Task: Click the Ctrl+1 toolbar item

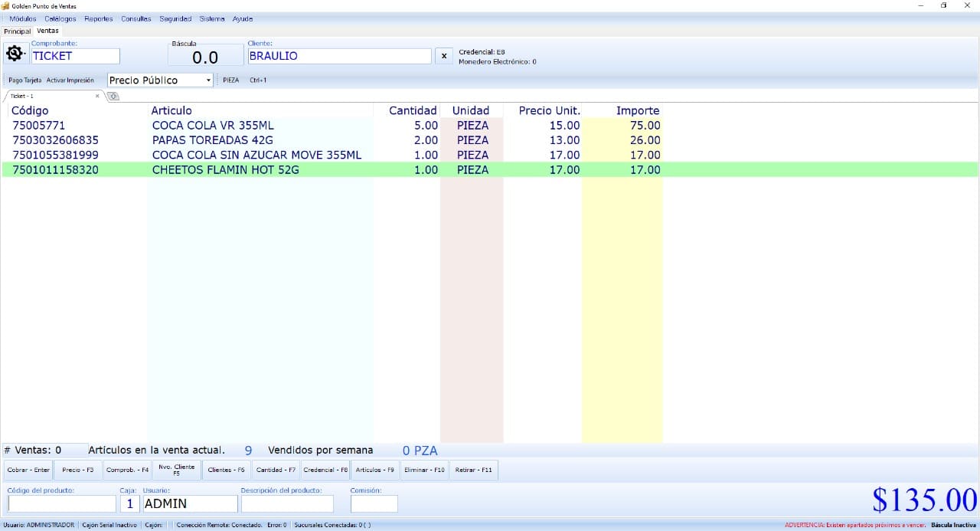Action: tap(258, 80)
